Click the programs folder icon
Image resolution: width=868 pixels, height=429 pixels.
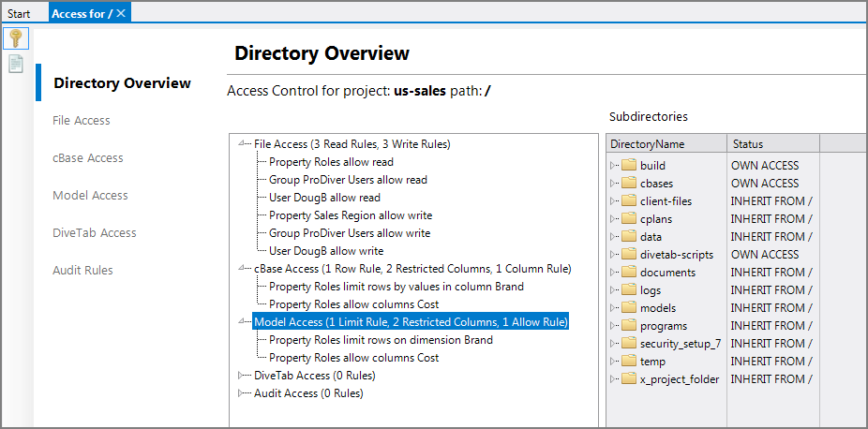click(x=628, y=326)
